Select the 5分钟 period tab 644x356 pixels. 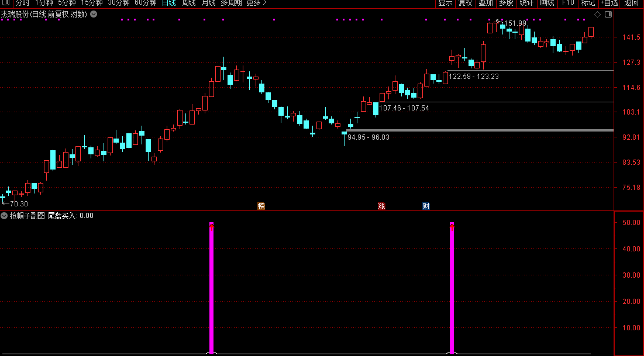coord(67,3)
